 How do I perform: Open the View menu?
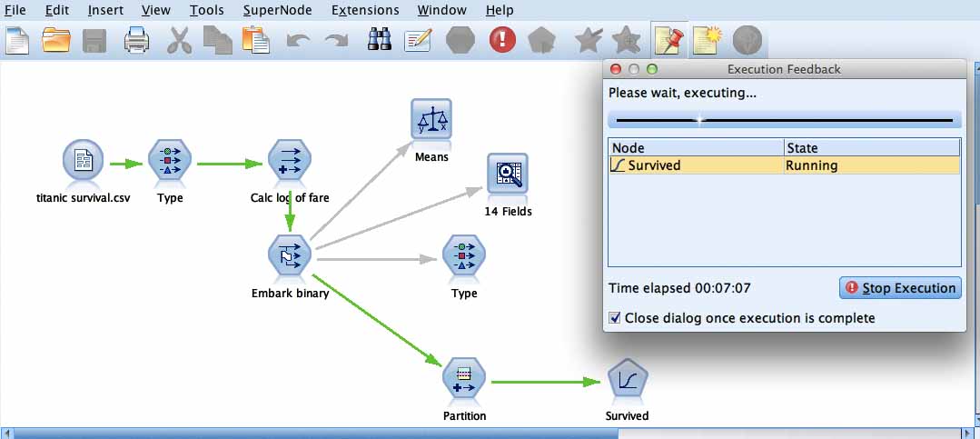(155, 10)
